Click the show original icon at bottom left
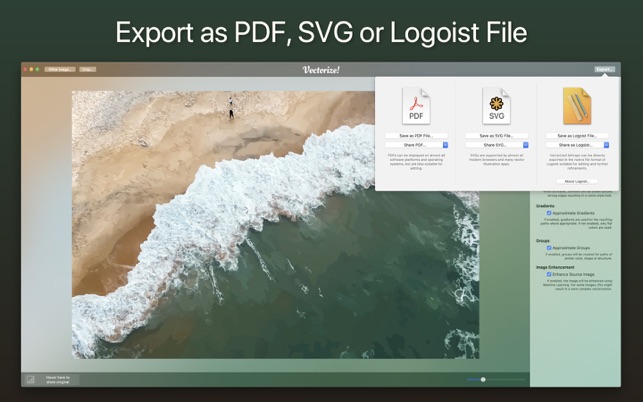Screen dimensions: 643x402 [x=31, y=380]
